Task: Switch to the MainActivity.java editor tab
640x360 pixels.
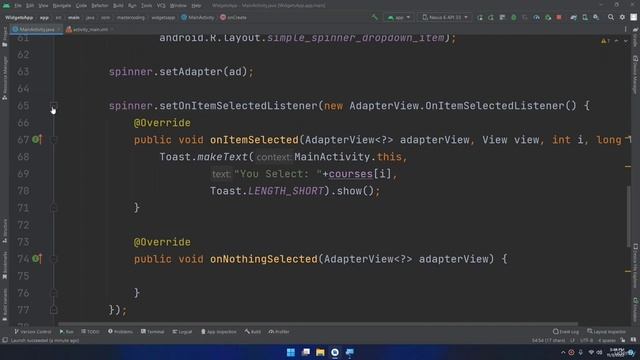Action: point(36,29)
